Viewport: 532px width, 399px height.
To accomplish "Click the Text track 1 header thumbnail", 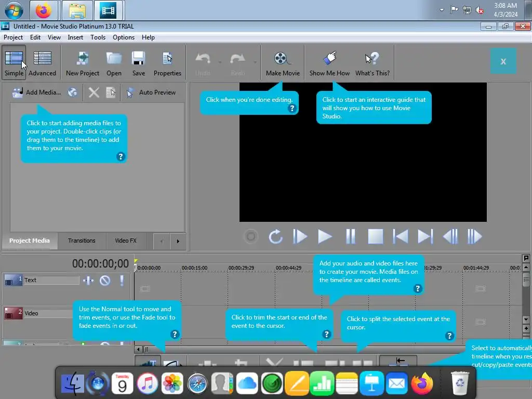I will coord(13,280).
